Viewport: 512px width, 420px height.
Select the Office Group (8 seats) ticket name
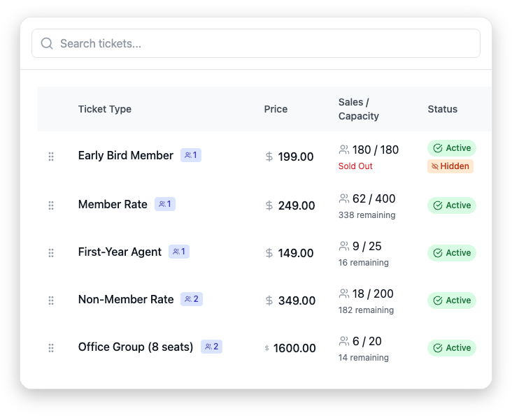pyautogui.click(x=136, y=347)
